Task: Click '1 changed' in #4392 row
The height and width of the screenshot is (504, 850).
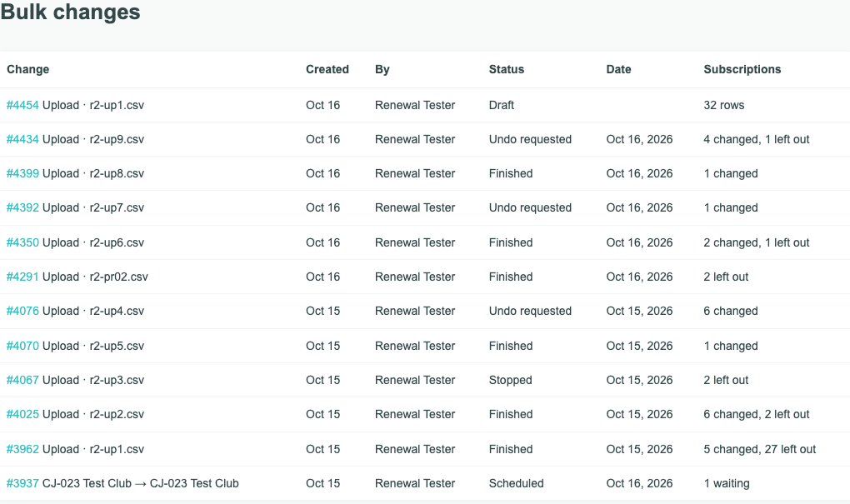Action: (731, 207)
